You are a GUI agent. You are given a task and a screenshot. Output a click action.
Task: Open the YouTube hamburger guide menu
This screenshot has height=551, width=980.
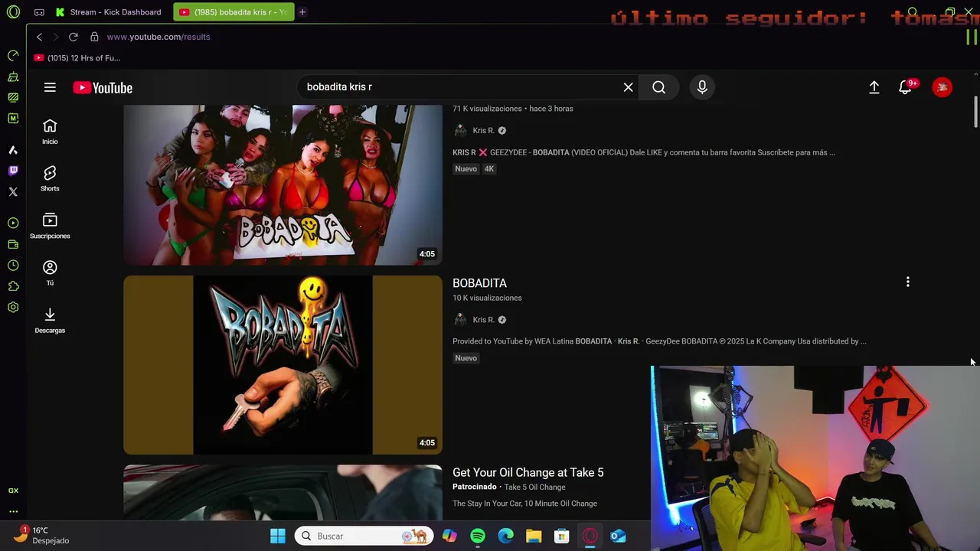(50, 87)
